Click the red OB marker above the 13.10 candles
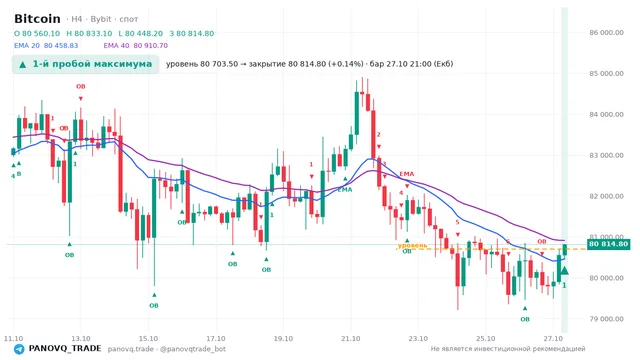Image resolution: width=640 pixels, height=360 pixels. click(x=81, y=87)
